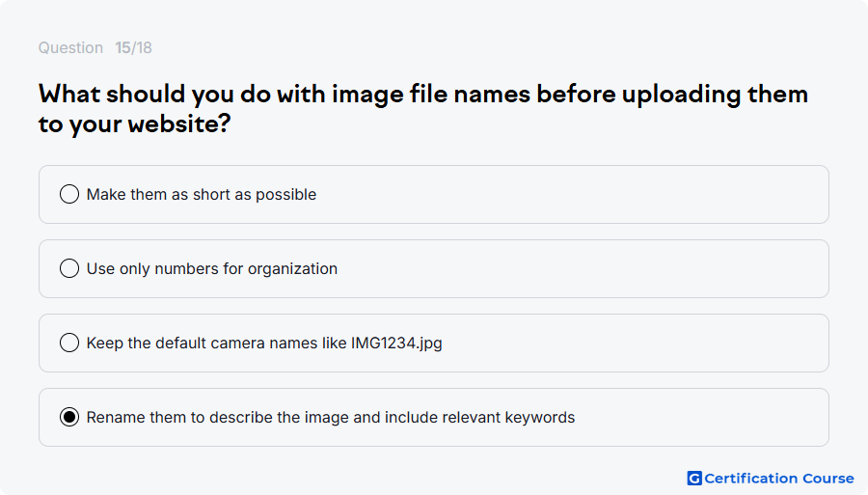Click empty space inside the first answer card
The height and width of the screenshot is (495, 868).
click(x=570, y=194)
